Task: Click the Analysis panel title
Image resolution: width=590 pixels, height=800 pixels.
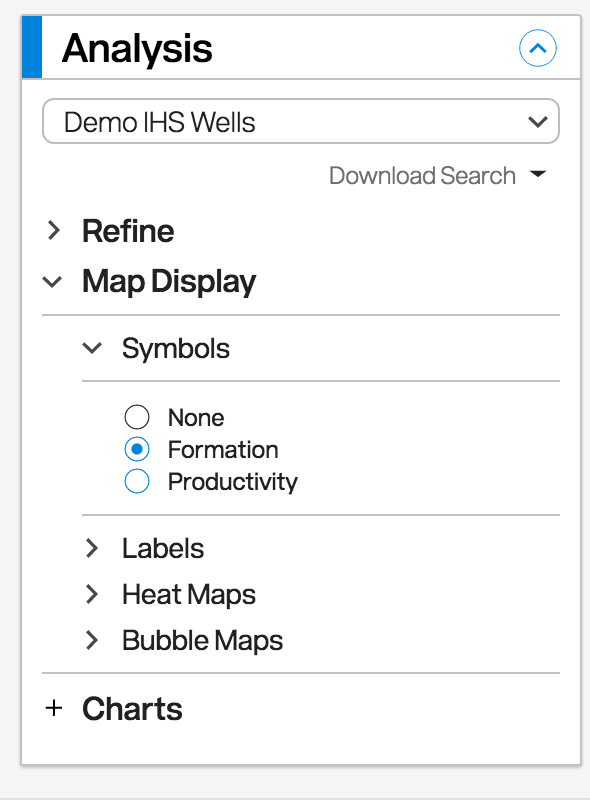Action: point(137,48)
